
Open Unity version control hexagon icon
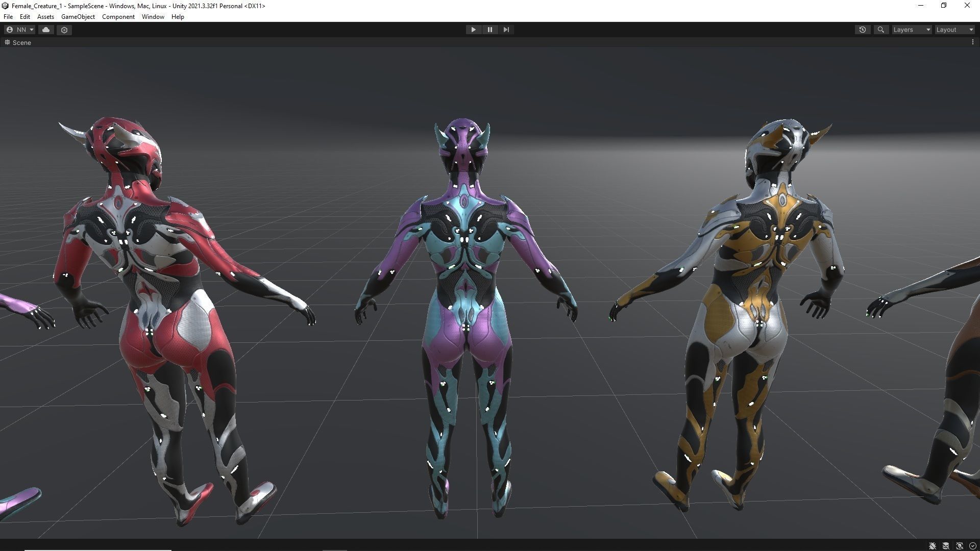click(x=64, y=30)
